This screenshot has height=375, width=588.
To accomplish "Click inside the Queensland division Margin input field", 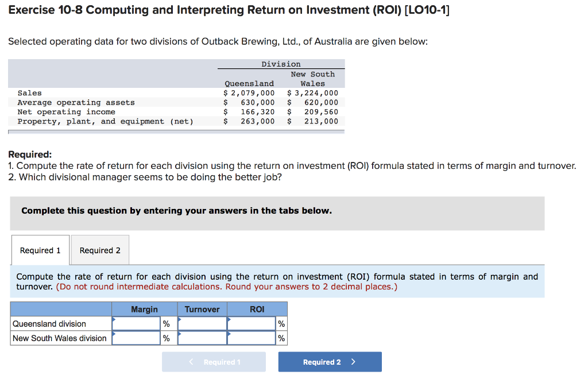I will pos(137,323).
